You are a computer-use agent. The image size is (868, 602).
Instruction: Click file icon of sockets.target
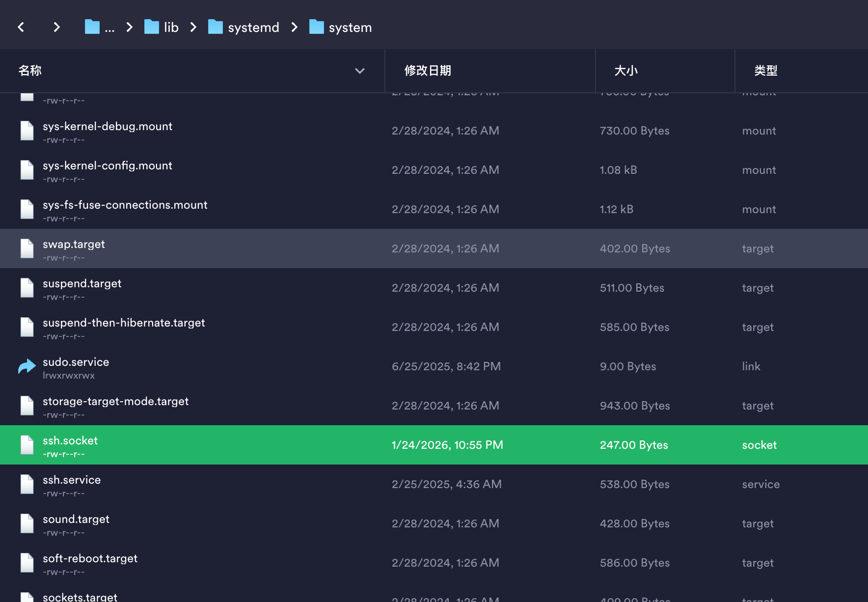[27, 597]
